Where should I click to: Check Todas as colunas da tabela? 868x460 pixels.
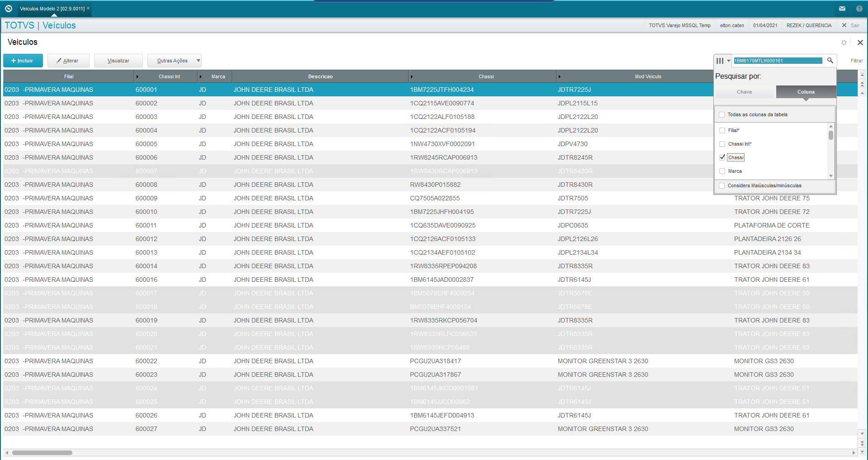click(722, 115)
